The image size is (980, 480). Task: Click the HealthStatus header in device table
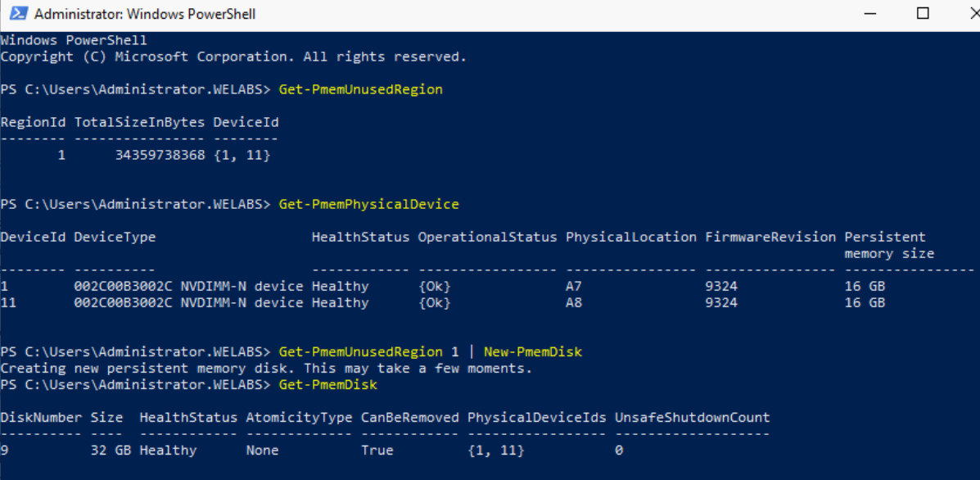360,237
